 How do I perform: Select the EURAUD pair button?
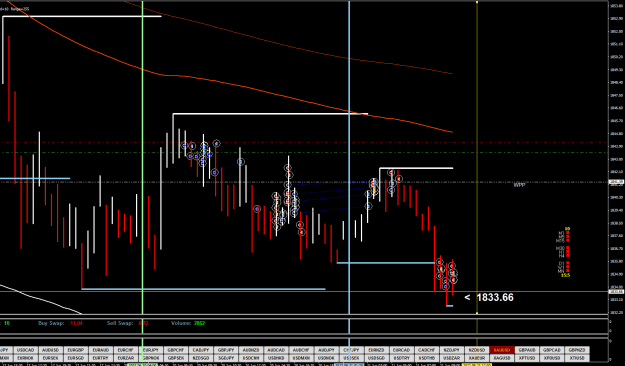tap(101, 350)
